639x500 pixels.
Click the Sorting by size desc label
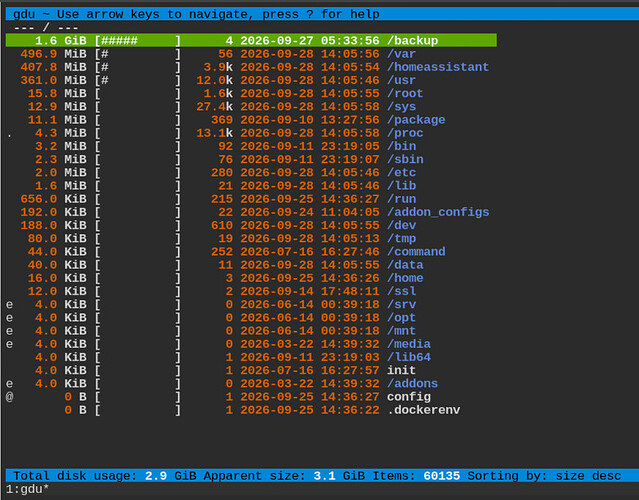(544, 476)
